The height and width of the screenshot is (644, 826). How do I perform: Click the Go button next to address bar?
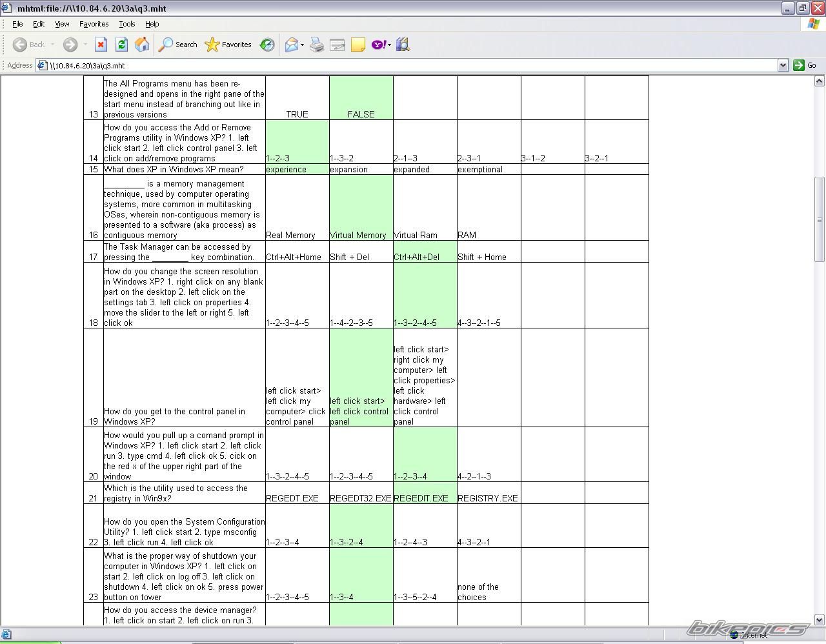(805, 65)
